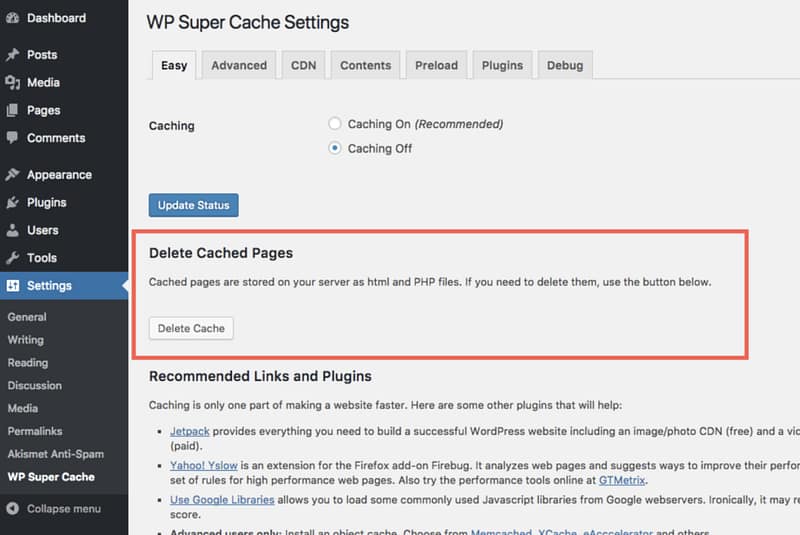Image resolution: width=800 pixels, height=535 pixels.
Task: Click the Tools wrench icon
Action: point(12,258)
